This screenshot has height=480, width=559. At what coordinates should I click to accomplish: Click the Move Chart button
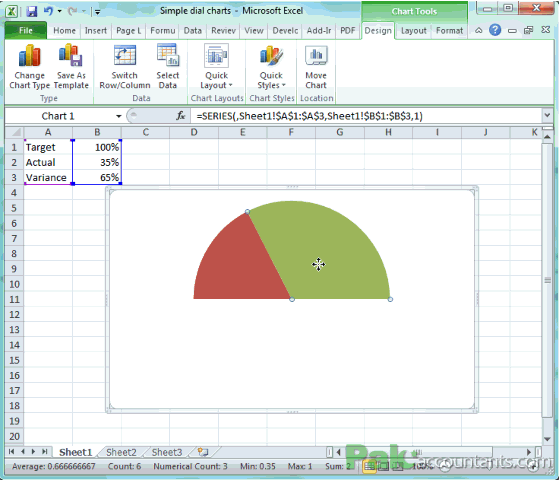click(316, 67)
